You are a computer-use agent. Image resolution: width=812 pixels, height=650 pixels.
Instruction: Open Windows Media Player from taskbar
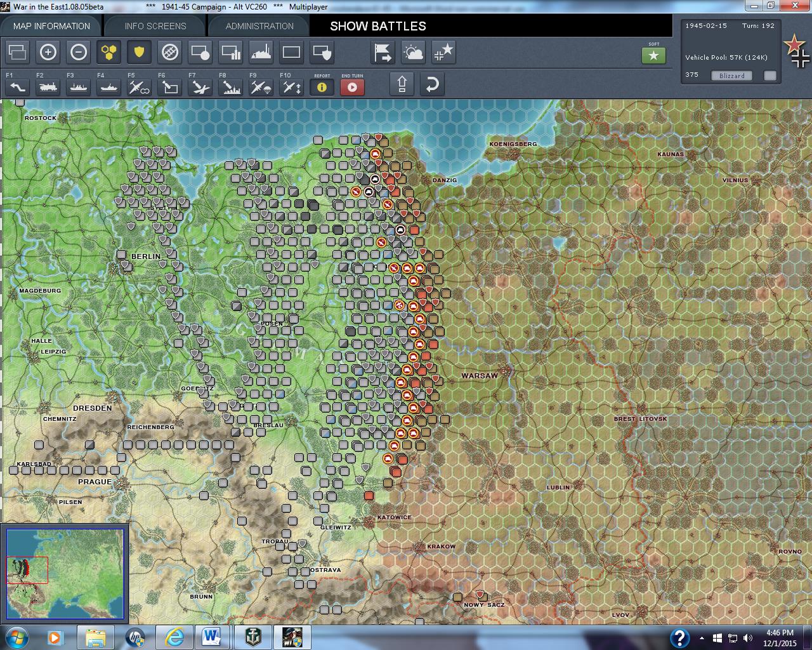pyautogui.click(x=55, y=637)
